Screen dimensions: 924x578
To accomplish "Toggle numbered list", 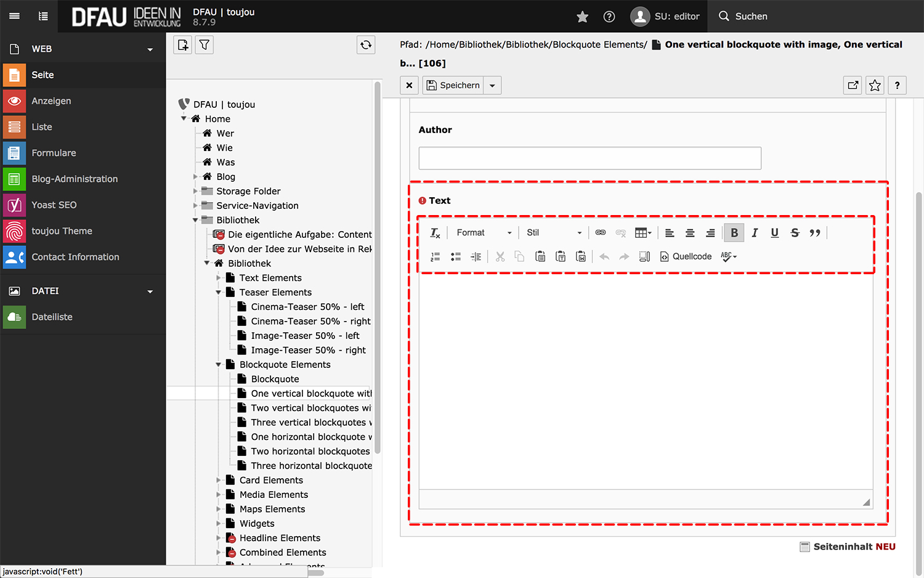I will (435, 256).
